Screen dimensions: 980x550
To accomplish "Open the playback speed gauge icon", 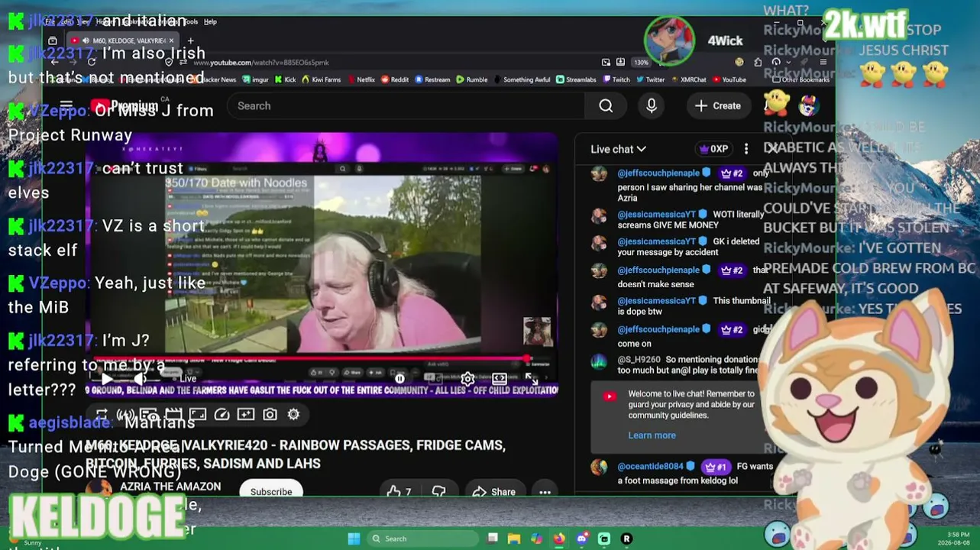I will [222, 414].
